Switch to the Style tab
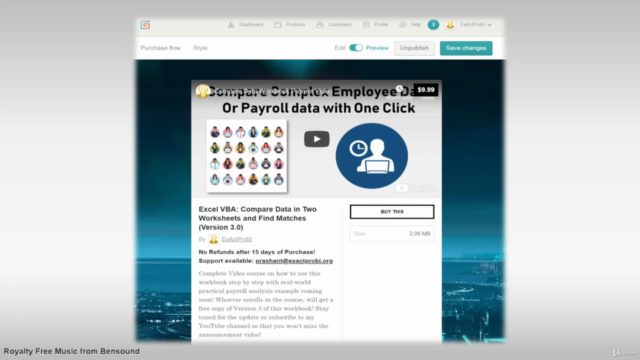 (200, 48)
